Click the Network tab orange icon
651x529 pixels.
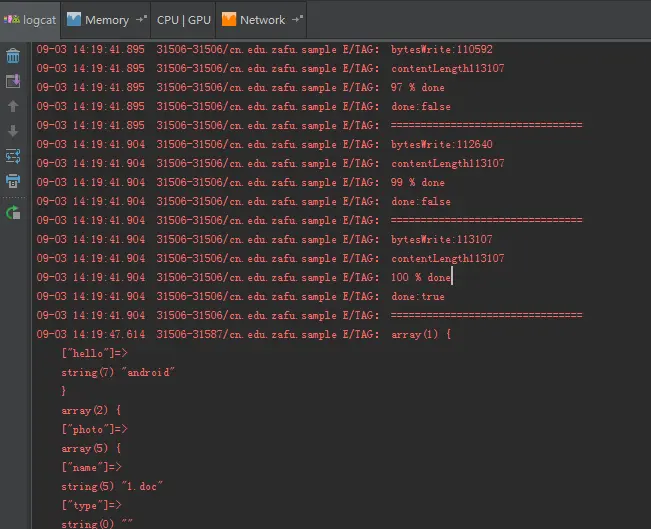click(x=229, y=20)
